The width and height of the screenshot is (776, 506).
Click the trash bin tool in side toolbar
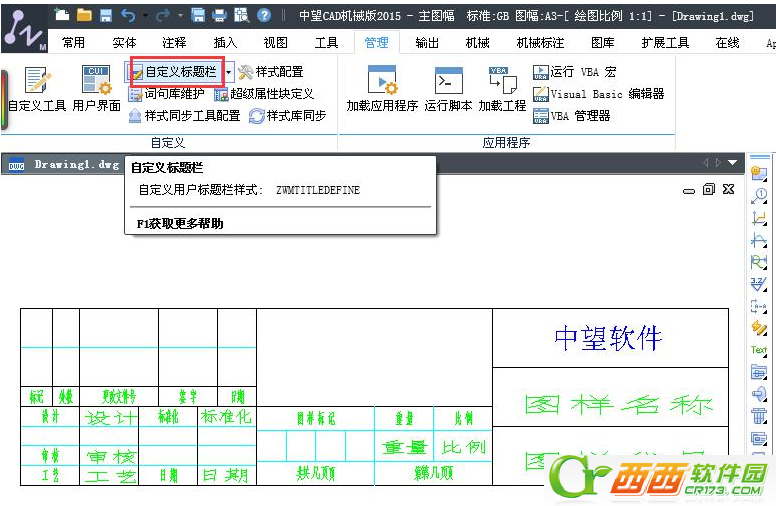pyautogui.click(x=759, y=415)
